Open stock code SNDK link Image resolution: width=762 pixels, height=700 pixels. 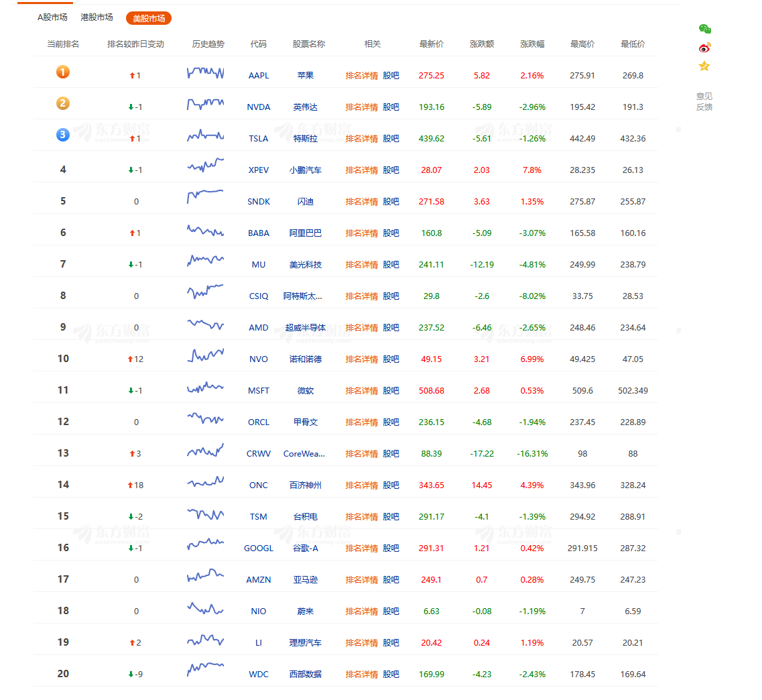point(259,202)
